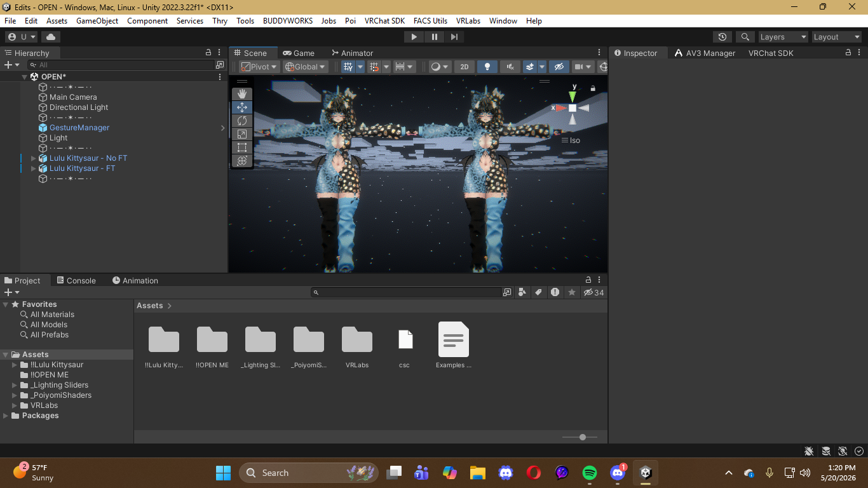Click the Hierarchy create plus button

[11, 65]
